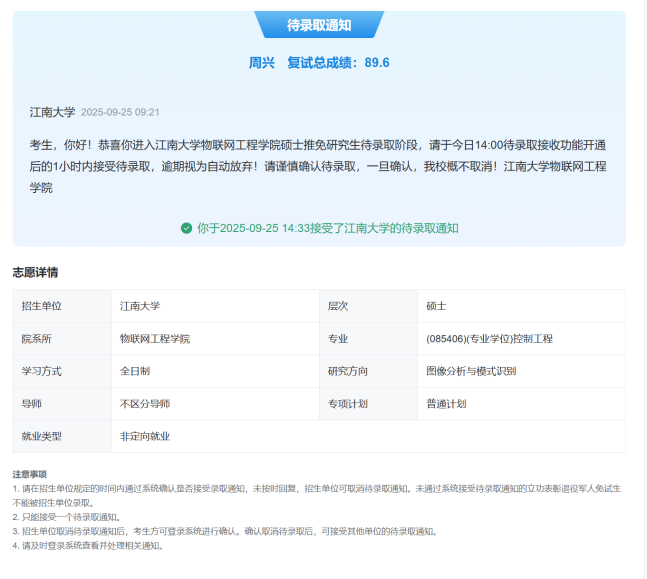Click the 志愿详情 section heading

(35, 272)
